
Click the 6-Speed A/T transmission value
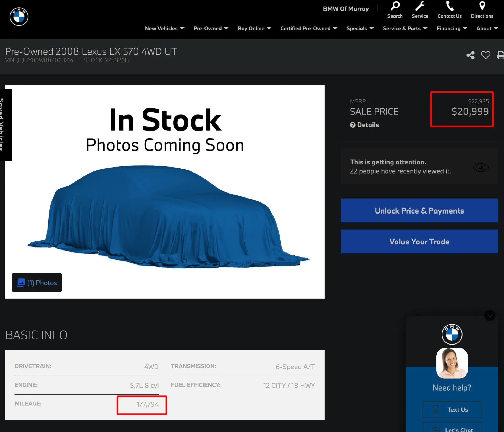295,367
